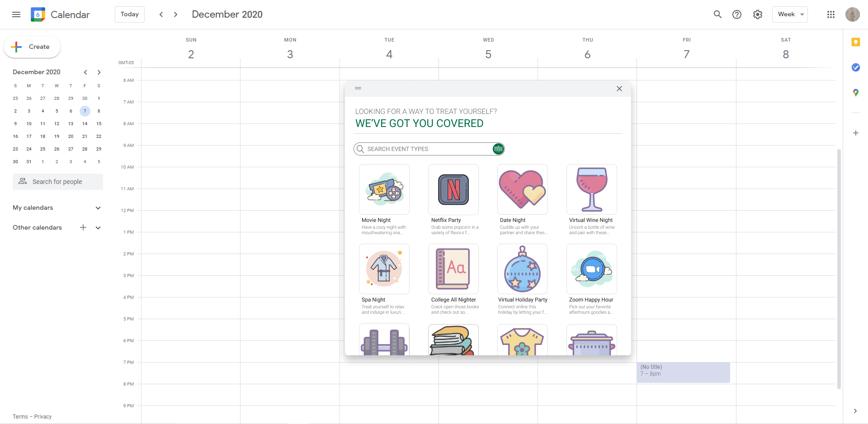Click the GMT-05 timezone label

(x=126, y=63)
